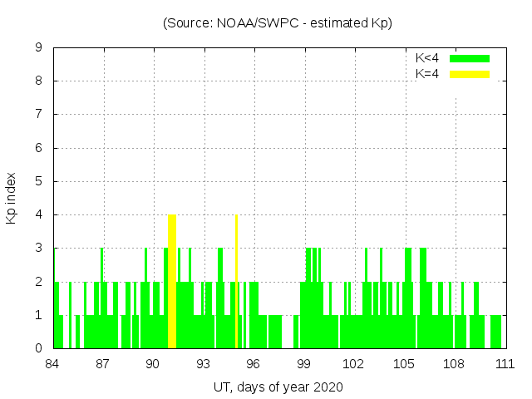Click the green K<4 legend swatch
The height and width of the screenshot is (399, 532).
[470, 58]
